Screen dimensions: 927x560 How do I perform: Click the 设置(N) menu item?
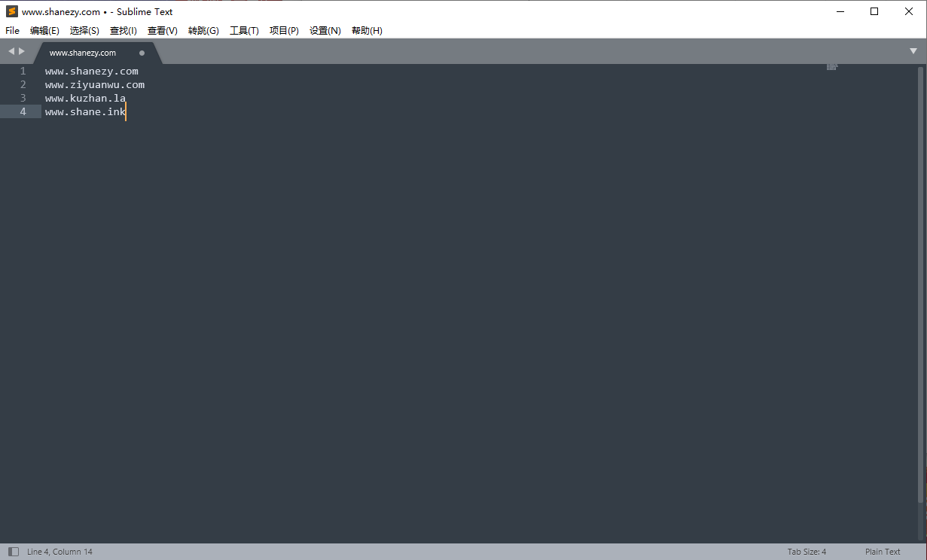coord(325,30)
